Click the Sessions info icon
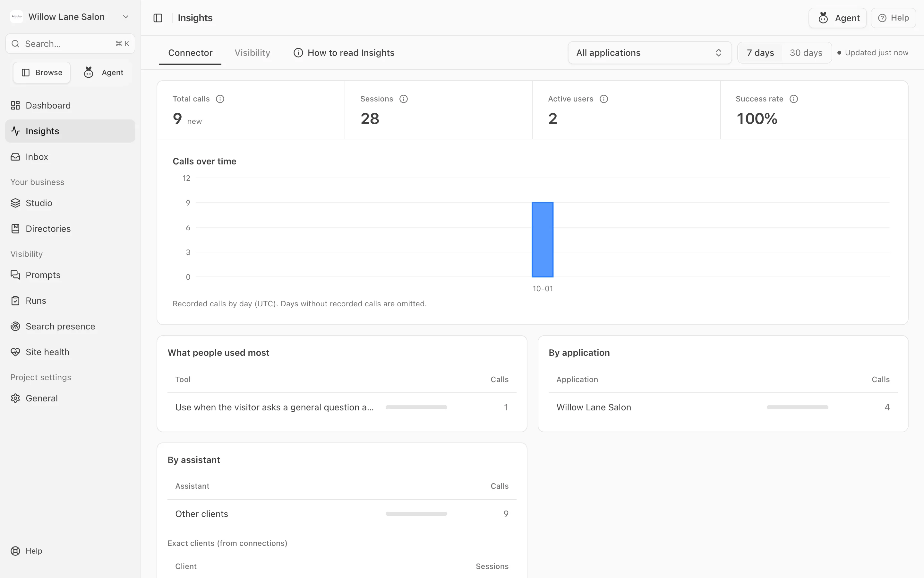The height and width of the screenshot is (578, 924). point(404,99)
